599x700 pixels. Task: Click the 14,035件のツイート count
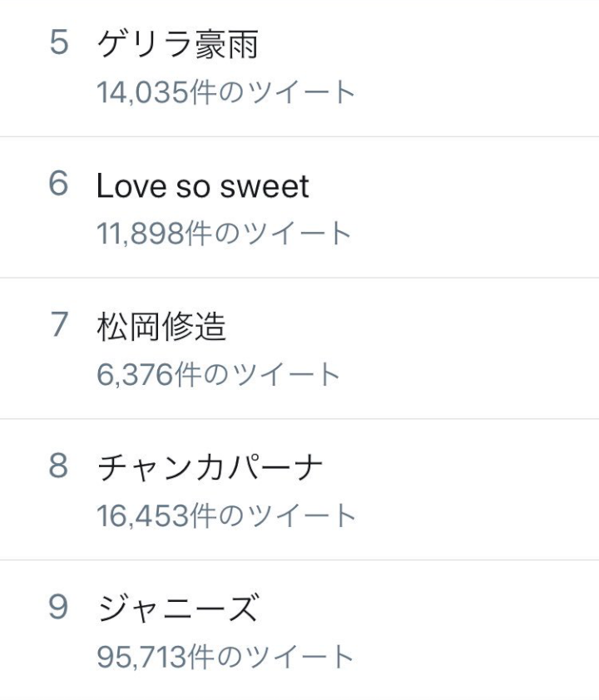point(225,91)
